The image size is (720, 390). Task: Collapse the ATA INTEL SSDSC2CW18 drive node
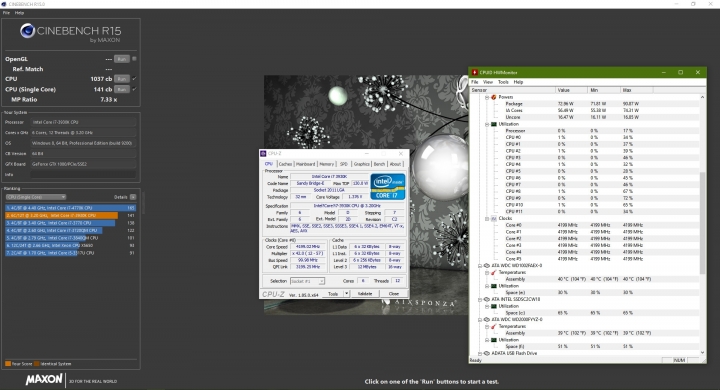(480, 300)
